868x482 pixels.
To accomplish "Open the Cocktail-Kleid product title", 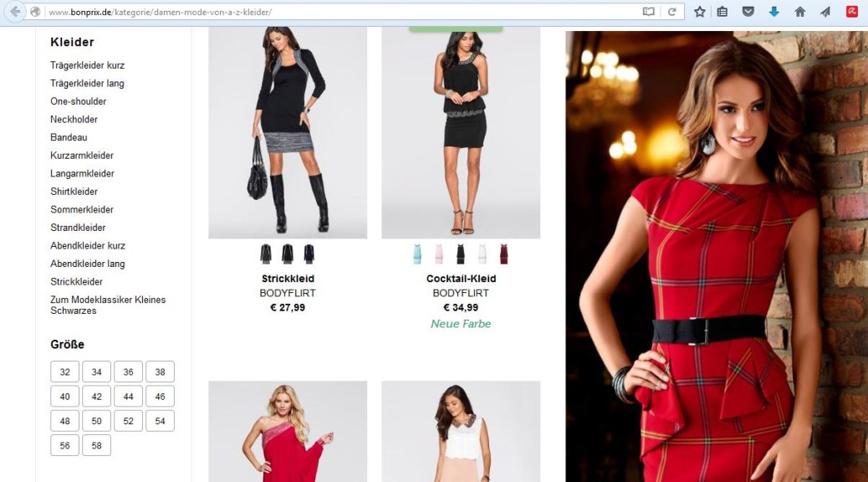I will [x=461, y=279].
